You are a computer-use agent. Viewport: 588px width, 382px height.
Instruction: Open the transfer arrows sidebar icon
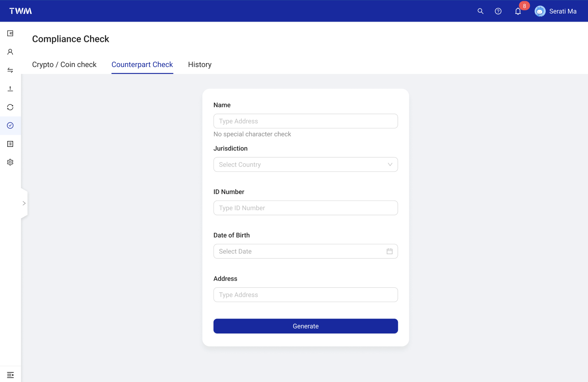pyautogui.click(x=10, y=70)
